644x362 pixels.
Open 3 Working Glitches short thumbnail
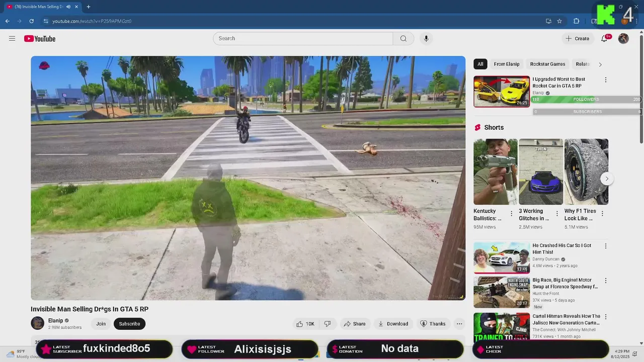[x=541, y=172]
